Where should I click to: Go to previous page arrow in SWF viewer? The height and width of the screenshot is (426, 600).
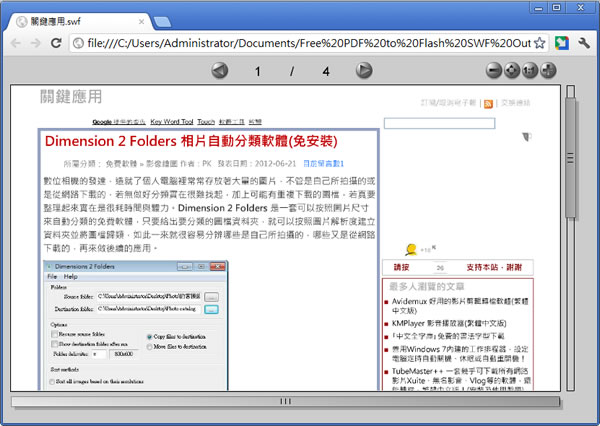click(x=220, y=70)
